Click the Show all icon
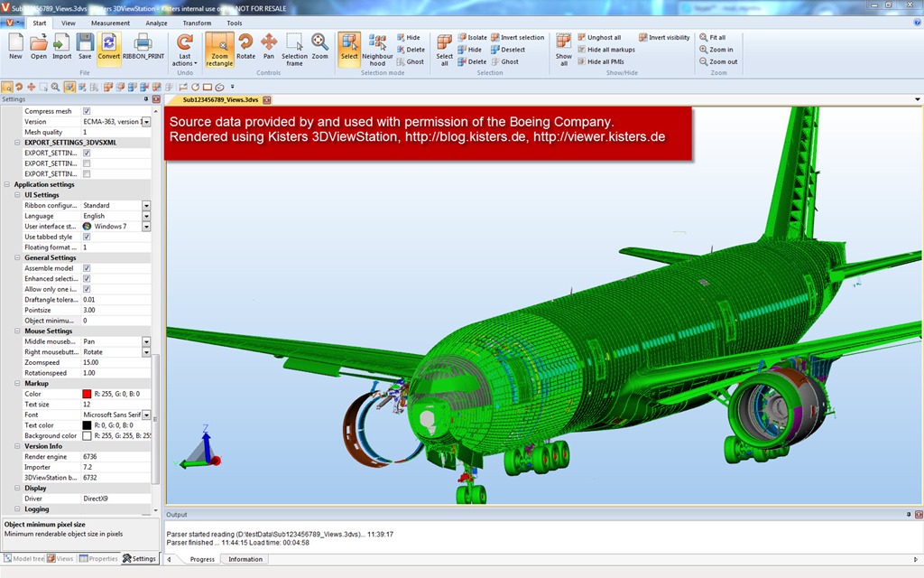The image size is (924, 578). [x=563, y=50]
